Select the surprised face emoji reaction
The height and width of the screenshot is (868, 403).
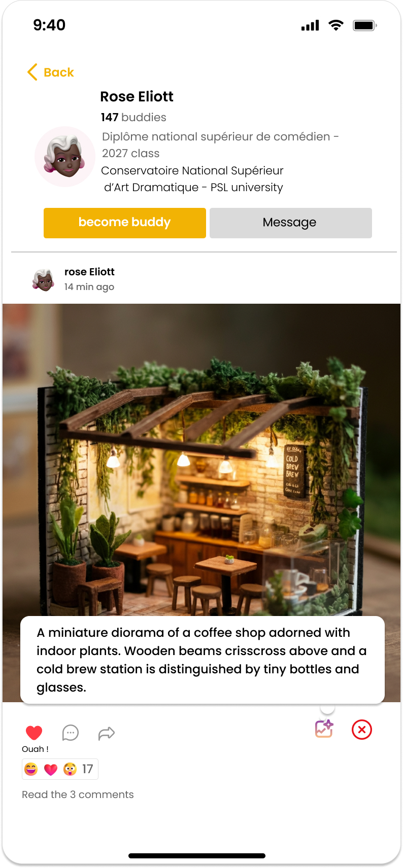pyautogui.click(x=70, y=769)
